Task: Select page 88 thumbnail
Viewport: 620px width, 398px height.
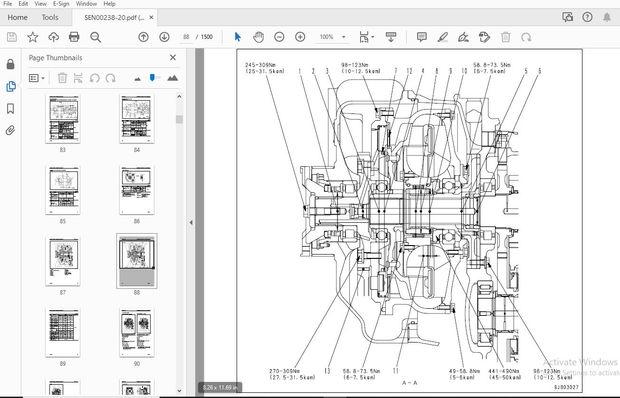Action: pyautogui.click(x=136, y=261)
